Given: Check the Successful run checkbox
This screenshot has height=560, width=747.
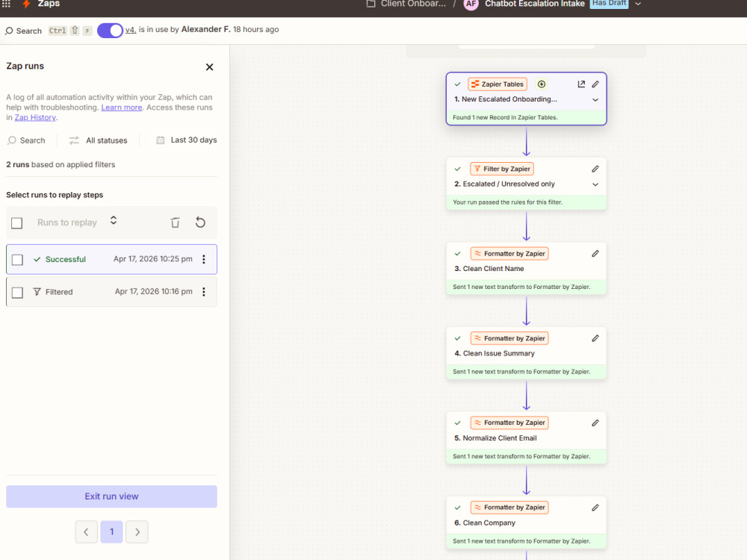Looking at the screenshot, I should (18, 260).
